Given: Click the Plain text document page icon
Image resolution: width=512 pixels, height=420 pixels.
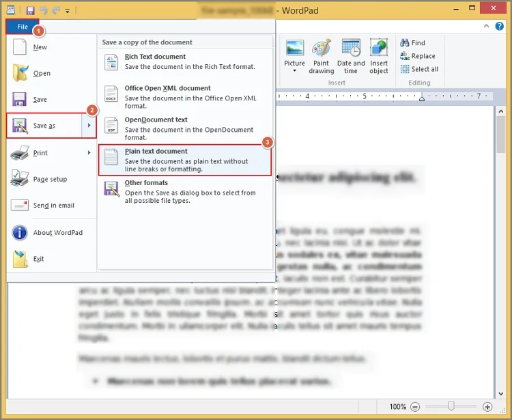Looking at the screenshot, I should tap(111, 157).
